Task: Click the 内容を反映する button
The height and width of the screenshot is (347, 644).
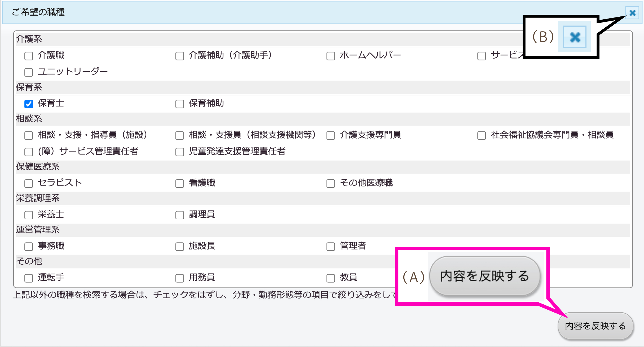Action: point(595,326)
